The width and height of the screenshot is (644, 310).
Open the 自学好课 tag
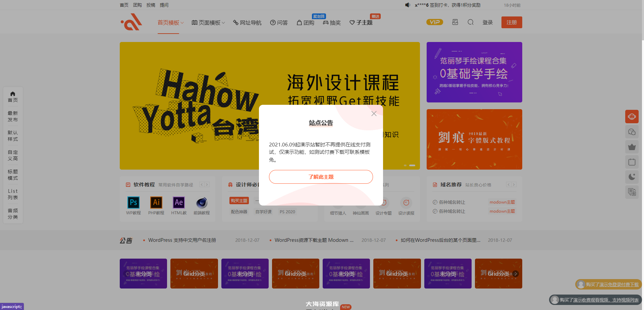pyautogui.click(x=263, y=212)
